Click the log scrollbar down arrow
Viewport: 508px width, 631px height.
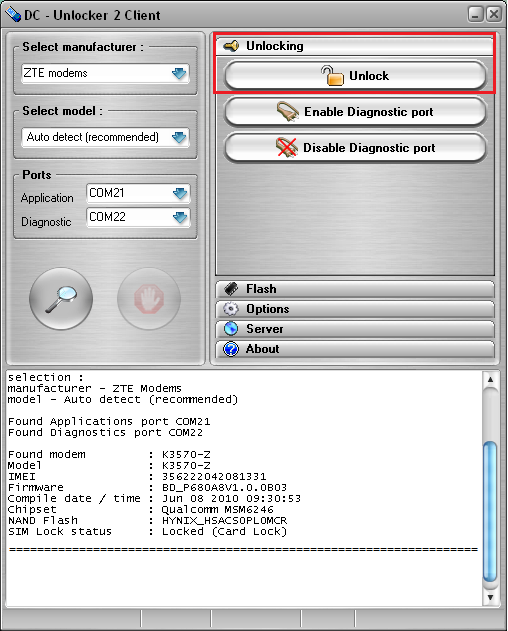tap(490, 597)
